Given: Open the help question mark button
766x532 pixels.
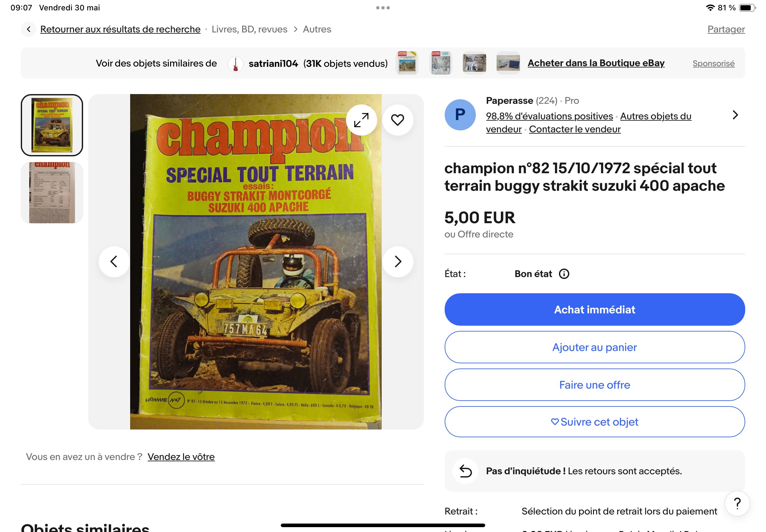Looking at the screenshot, I should pos(737,503).
